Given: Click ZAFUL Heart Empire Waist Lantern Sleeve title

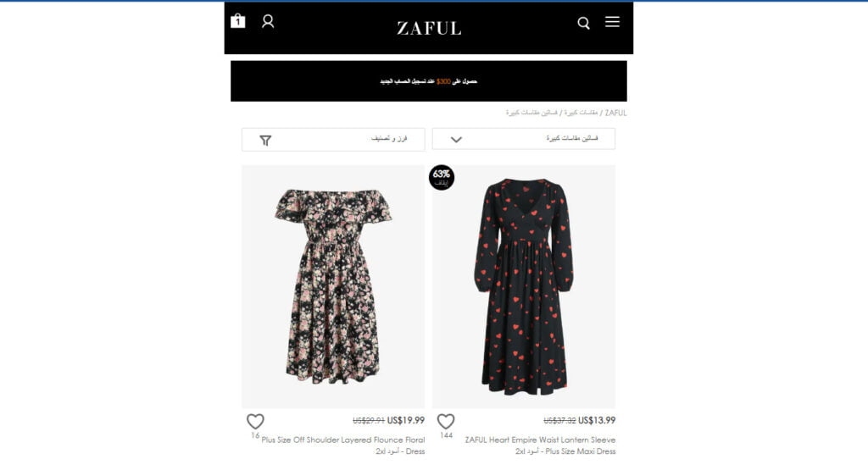Looking at the screenshot, I should (540, 445).
